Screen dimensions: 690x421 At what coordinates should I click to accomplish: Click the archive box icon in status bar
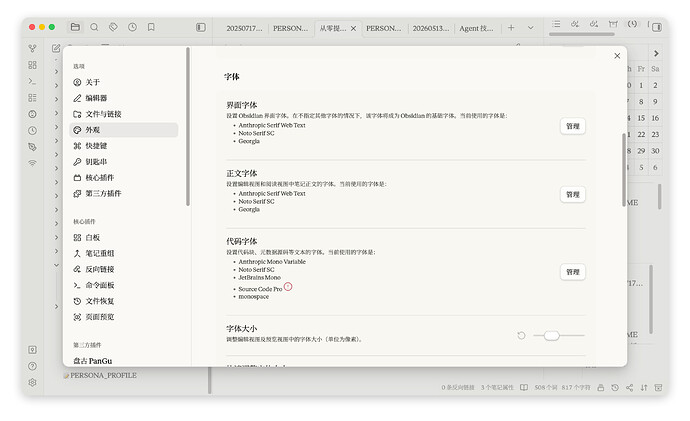[658, 388]
